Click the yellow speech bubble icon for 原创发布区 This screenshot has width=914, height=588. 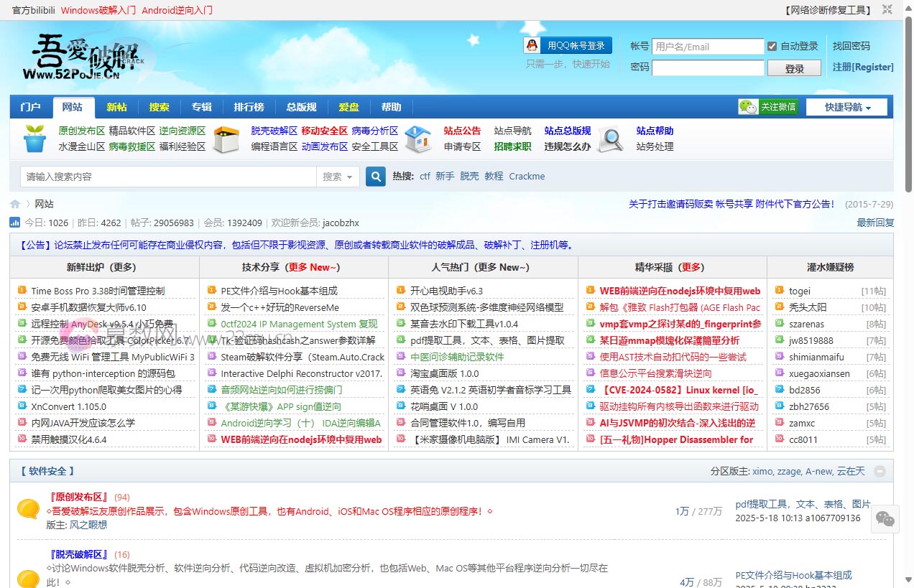click(29, 510)
